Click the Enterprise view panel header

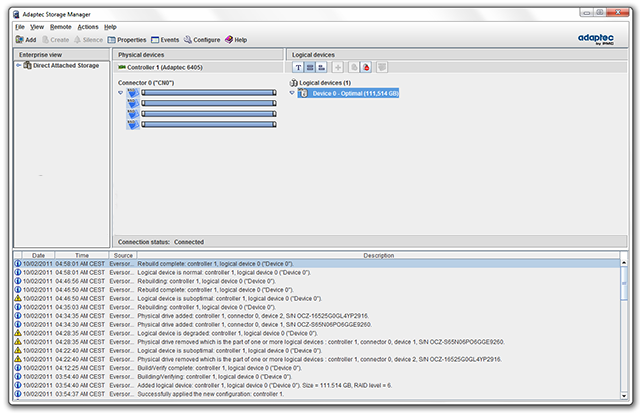62,55
